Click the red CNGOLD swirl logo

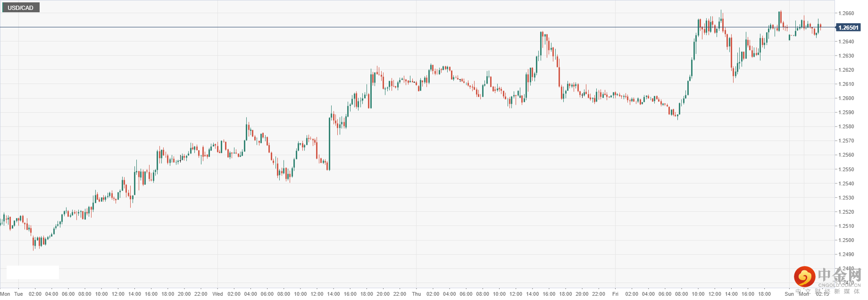click(804, 276)
